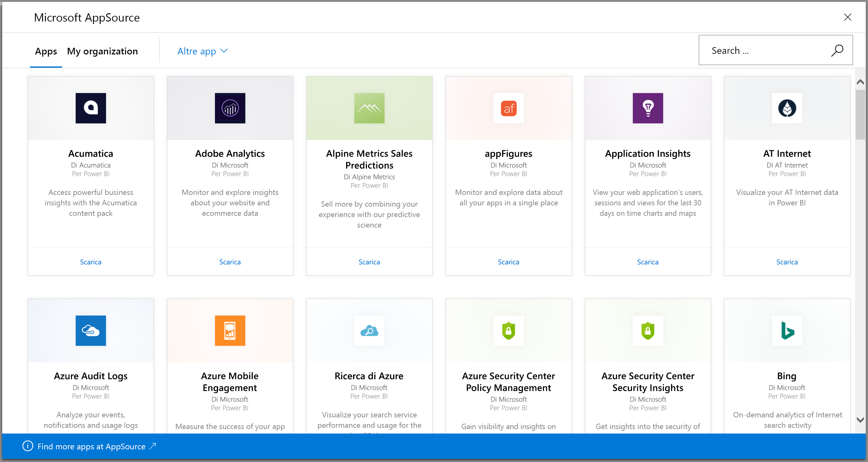Select the Apps tab
This screenshot has height=462, width=868.
tap(45, 51)
